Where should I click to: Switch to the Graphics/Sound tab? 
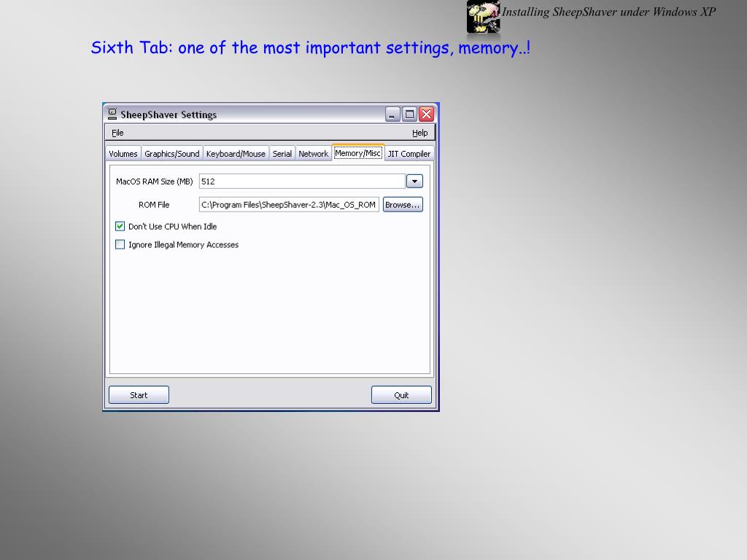tap(172, 154)
